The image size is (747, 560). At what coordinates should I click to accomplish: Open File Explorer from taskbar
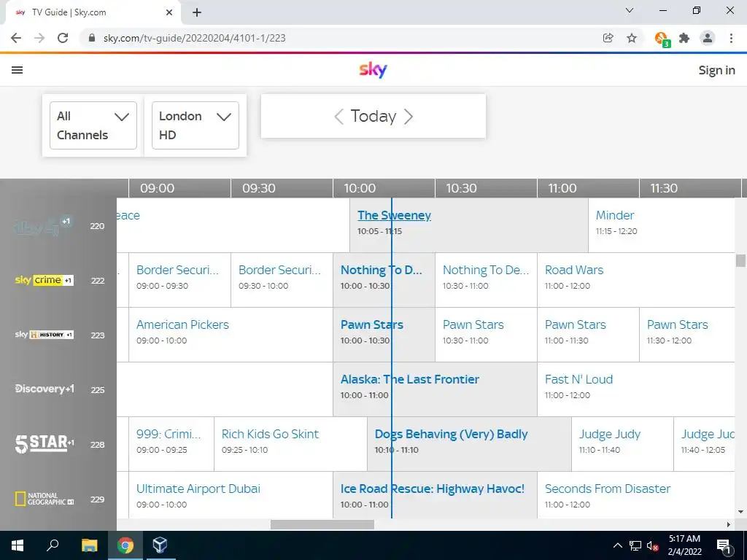[x=89, y=545]
